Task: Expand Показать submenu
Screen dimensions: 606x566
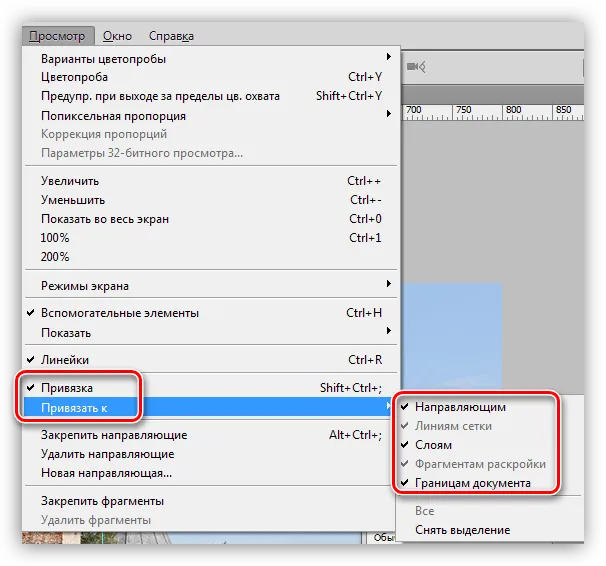Action: 211,332
